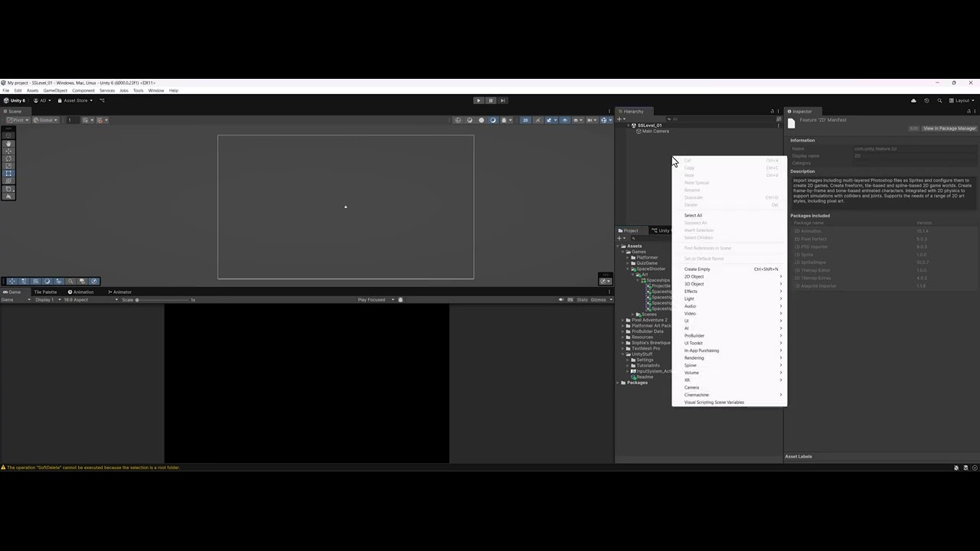Click the Hierarchy search field
The image size is (980, 551).
point(720,119)
